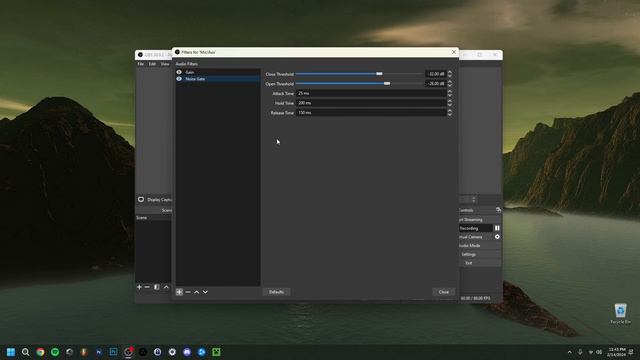Hide the Gain filter with its eye icon
Viewport: 640px width, 360px height.
point(179,72)
